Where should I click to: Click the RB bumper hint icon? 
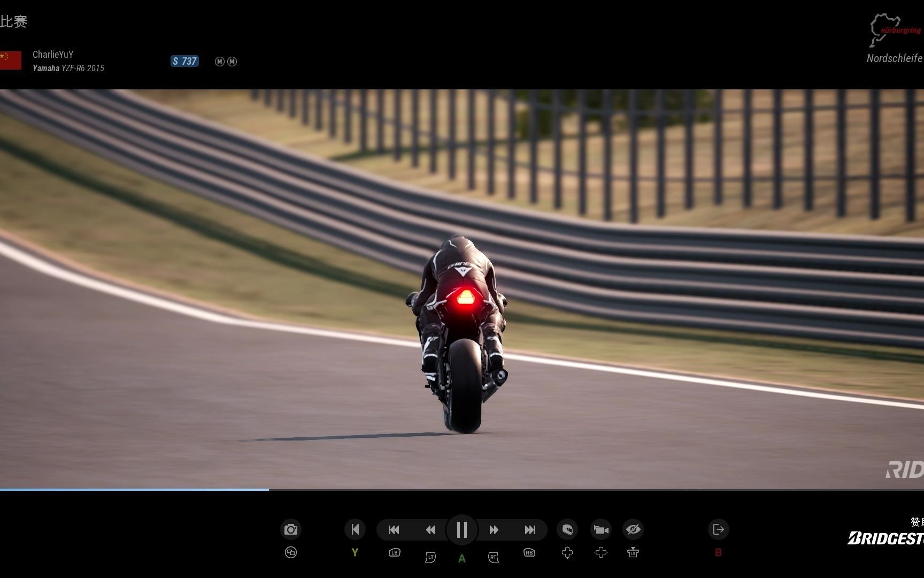pos(529,552)
